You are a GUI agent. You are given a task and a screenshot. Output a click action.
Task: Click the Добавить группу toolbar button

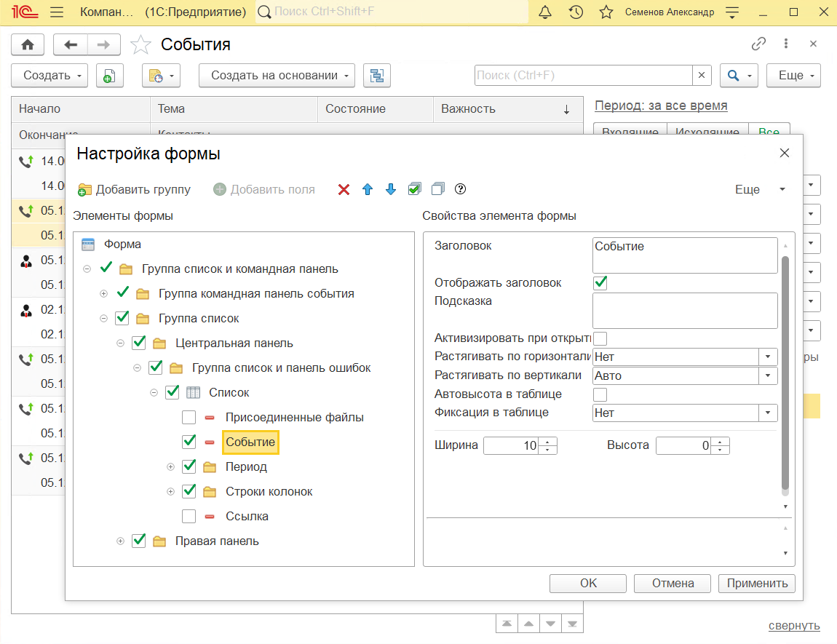(135, 189)
